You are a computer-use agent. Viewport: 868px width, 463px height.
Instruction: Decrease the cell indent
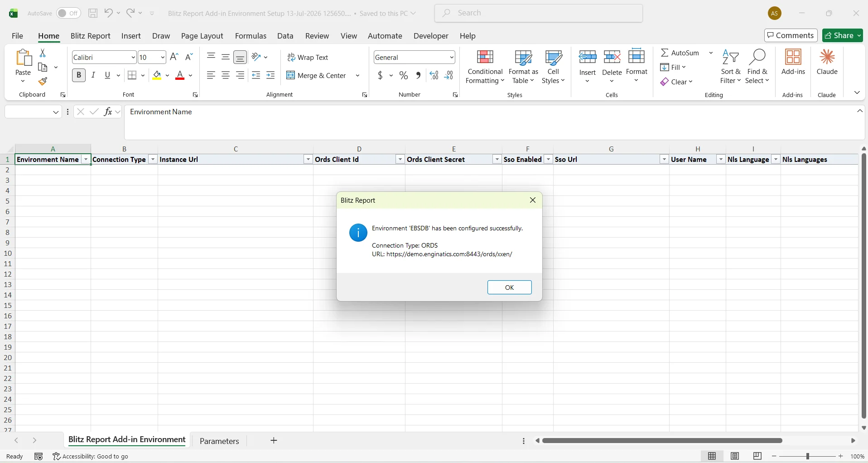click(x=256, y=75)
